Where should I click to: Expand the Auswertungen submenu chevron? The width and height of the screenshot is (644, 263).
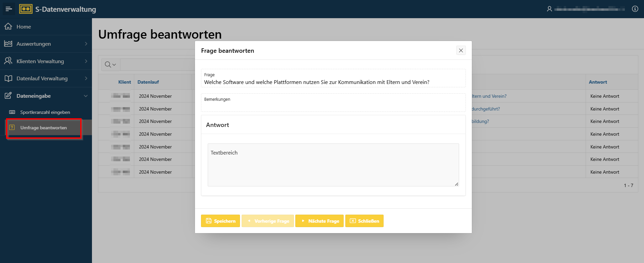click(86, 44)
